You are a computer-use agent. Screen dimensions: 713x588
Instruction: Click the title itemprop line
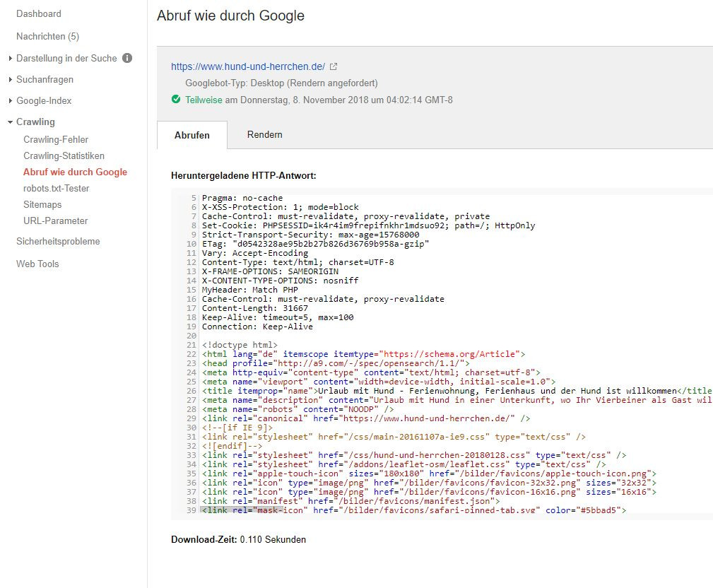[x=457, y=391]
